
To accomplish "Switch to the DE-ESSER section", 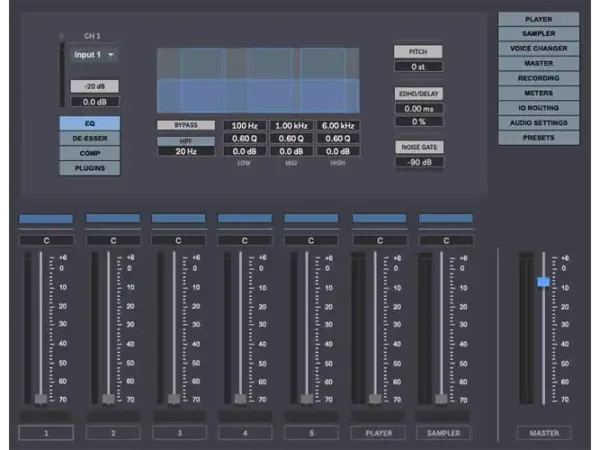I will 90,138.
